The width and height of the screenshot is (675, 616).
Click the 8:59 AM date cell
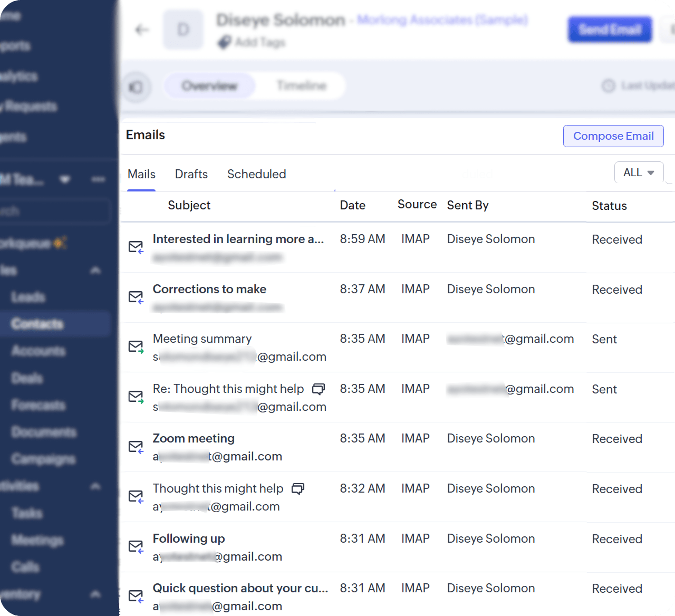[x=362, y=239]
